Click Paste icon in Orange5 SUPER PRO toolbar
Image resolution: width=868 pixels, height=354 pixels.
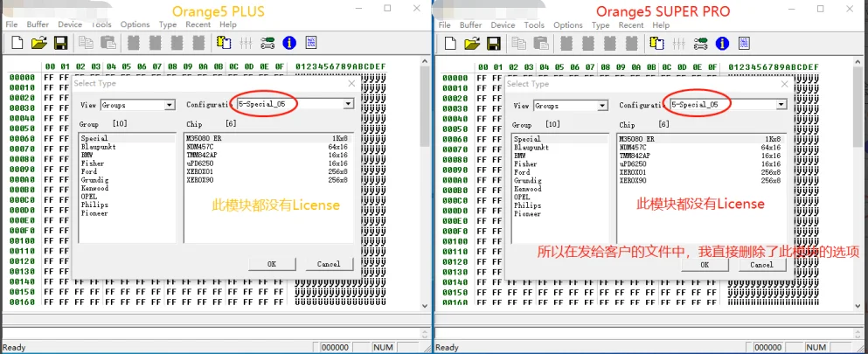coord(539,43)
